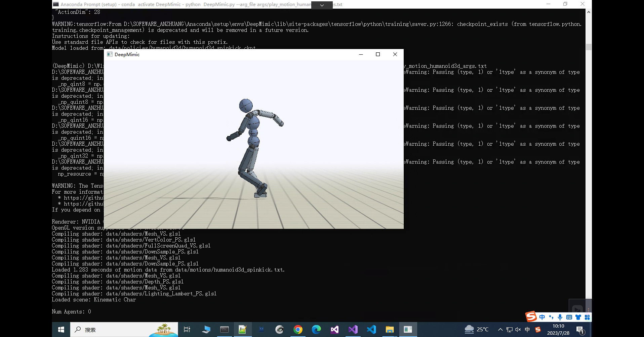Click inside the taskbar search box
Viewport: 644px width, 337px height.
tap(124, 329)
